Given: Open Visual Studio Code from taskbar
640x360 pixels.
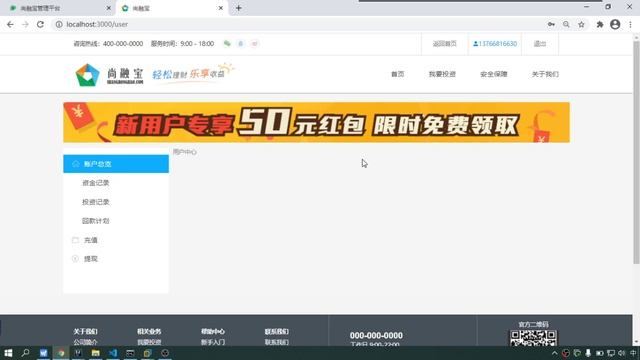Looking at the screenshot, I should (113, 353).
